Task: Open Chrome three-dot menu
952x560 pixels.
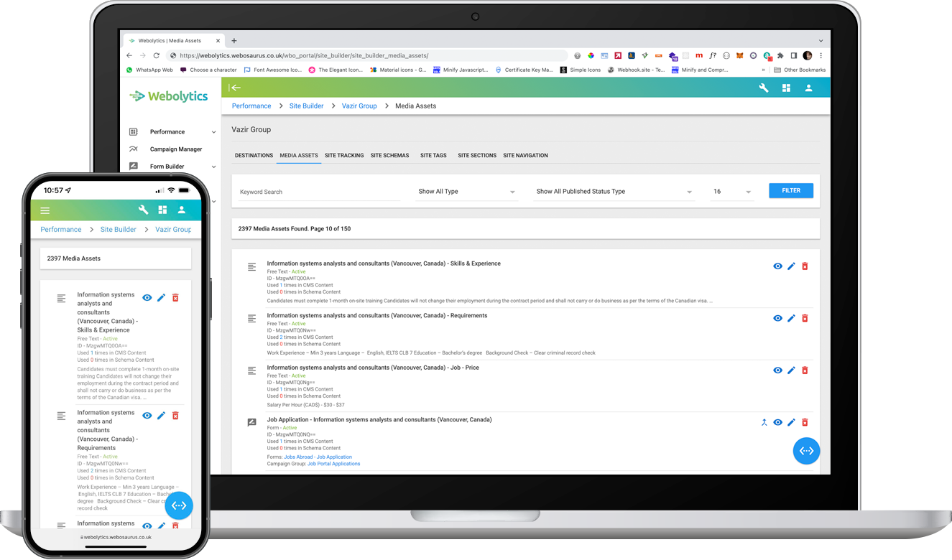Action: point(821,55)
